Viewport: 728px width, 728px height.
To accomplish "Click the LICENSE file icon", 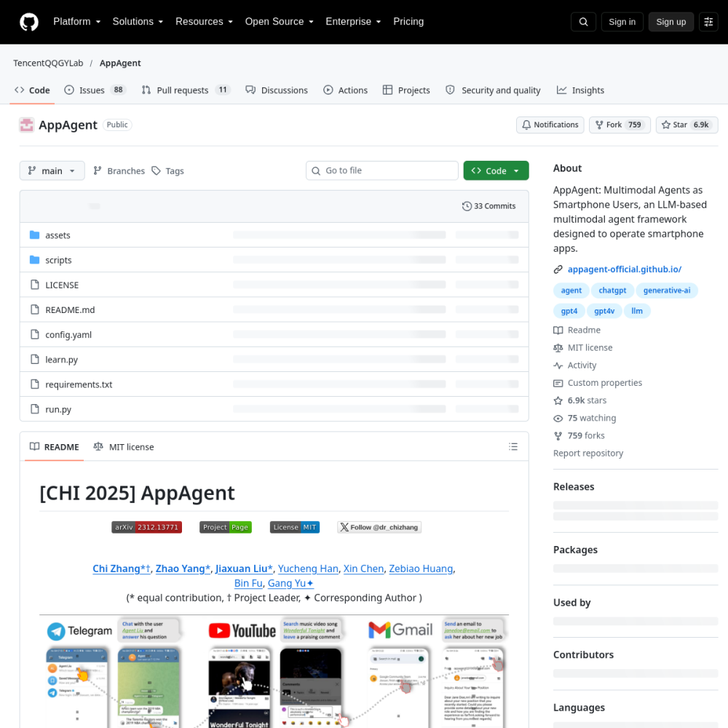I will click(x=34, y=285).
